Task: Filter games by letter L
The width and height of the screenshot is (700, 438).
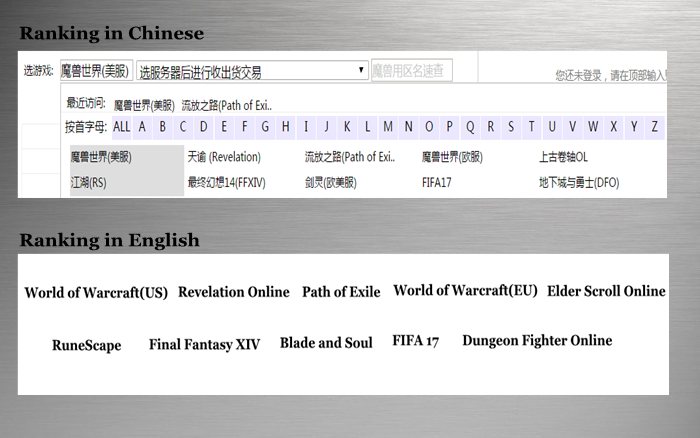Action: 368,127
